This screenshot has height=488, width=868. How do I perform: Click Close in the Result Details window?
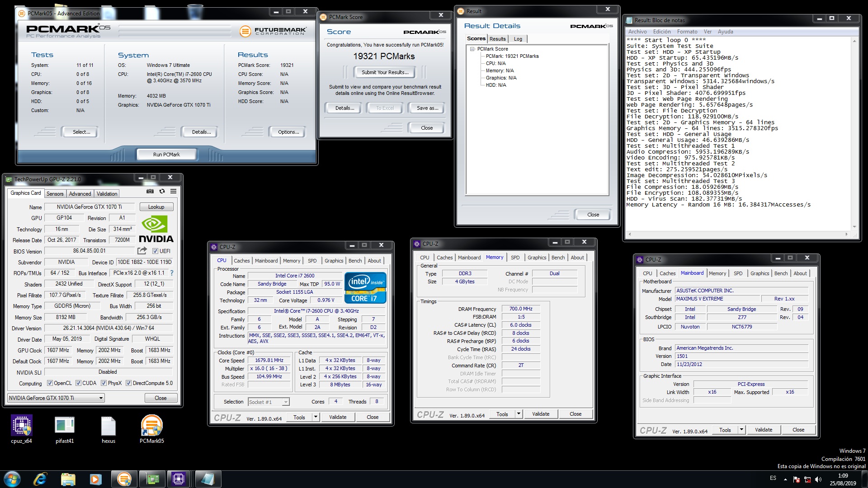(x=593, y=215)
